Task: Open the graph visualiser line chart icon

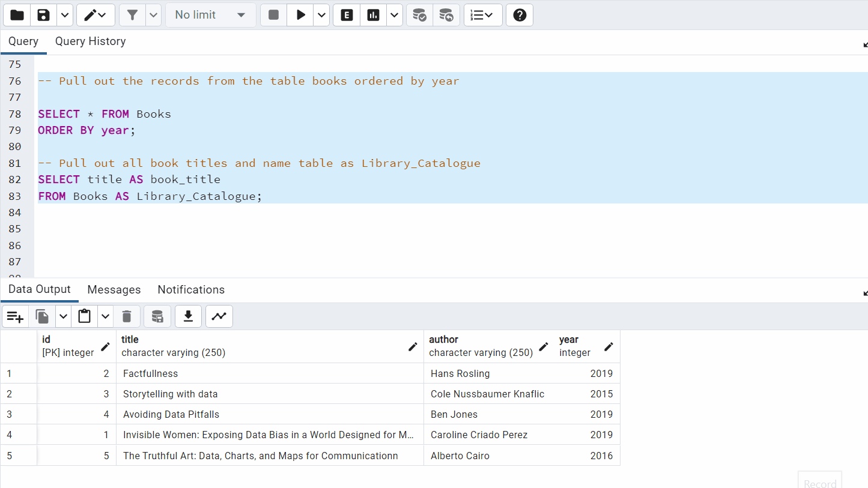Action: [x=219, y=316]
